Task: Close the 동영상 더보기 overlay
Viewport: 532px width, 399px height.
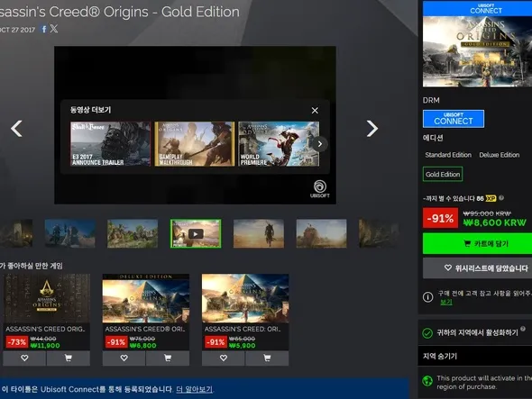Action: pyautogui.click(x=315, y=111)
